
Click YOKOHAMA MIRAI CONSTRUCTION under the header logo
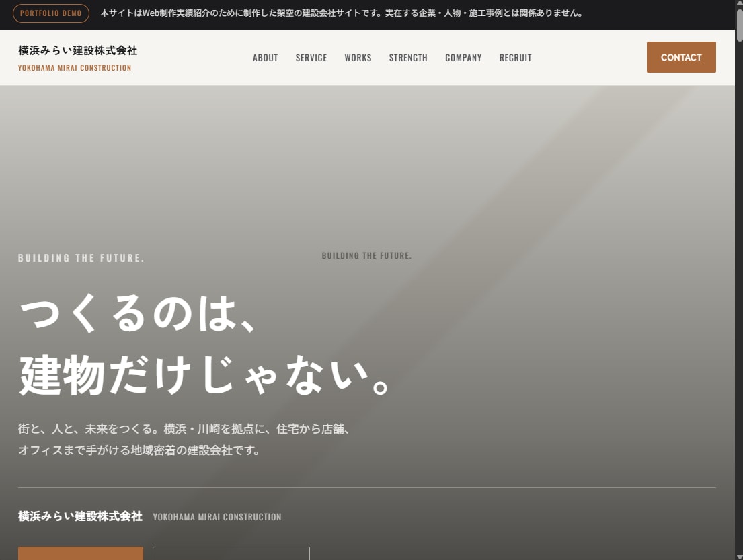(x=75, y=68)
